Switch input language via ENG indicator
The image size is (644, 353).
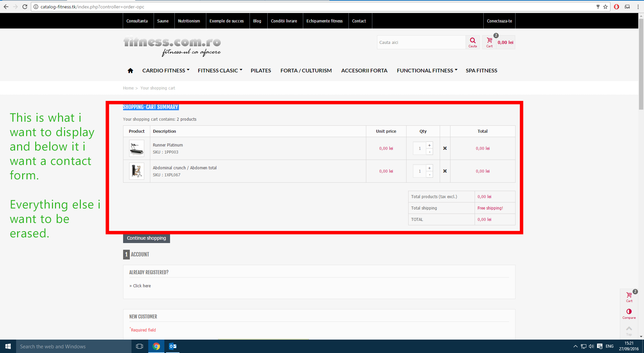(x=610, y=346)
